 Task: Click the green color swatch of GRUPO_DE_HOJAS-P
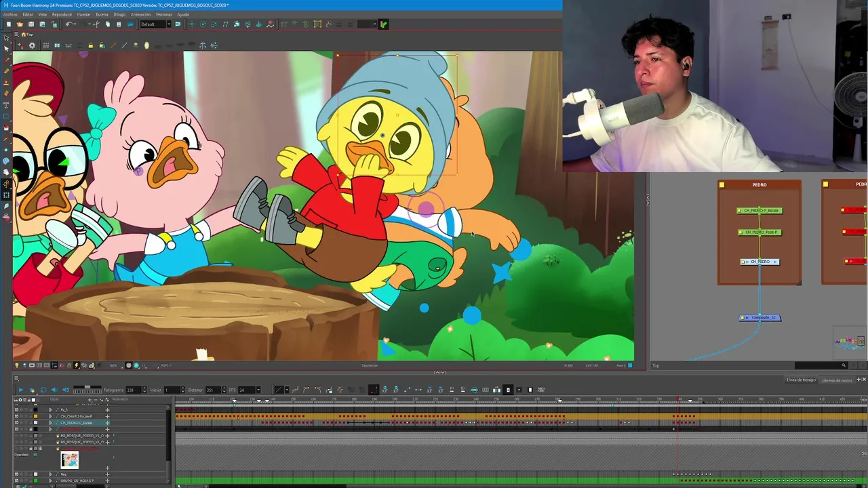pos(35,481)
